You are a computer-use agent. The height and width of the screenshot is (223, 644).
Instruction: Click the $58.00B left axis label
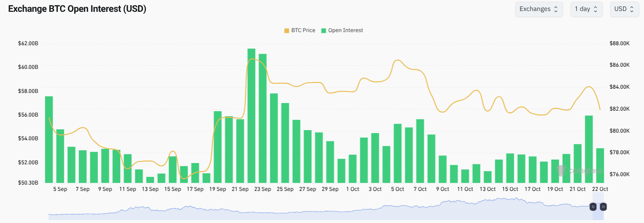click(28, 91)
